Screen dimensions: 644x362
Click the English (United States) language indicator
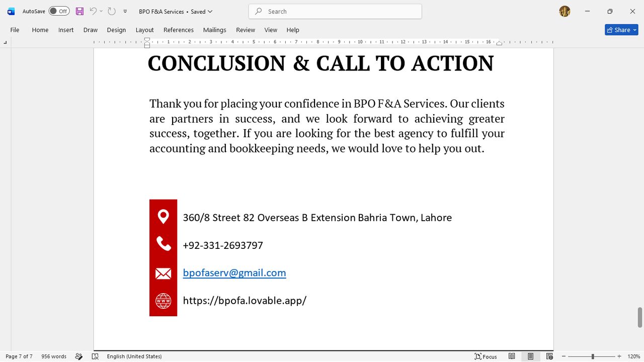click(x=134, y=356)
